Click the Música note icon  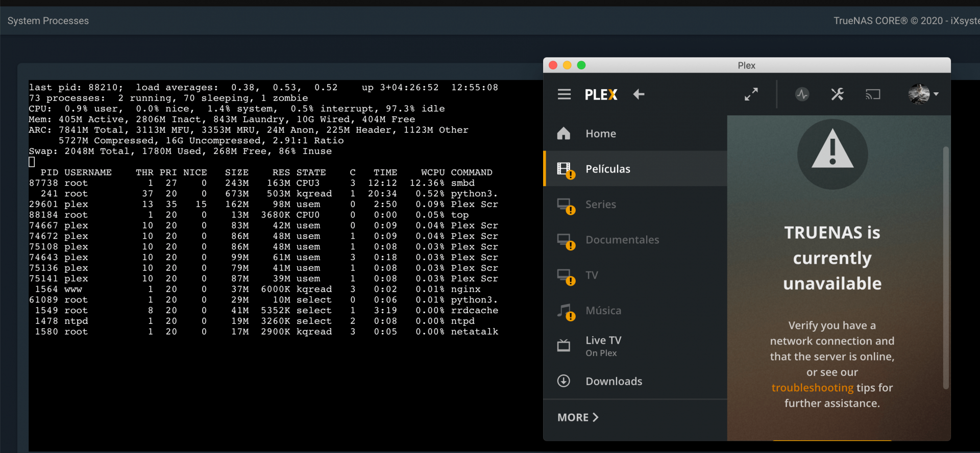pos(565,312)
